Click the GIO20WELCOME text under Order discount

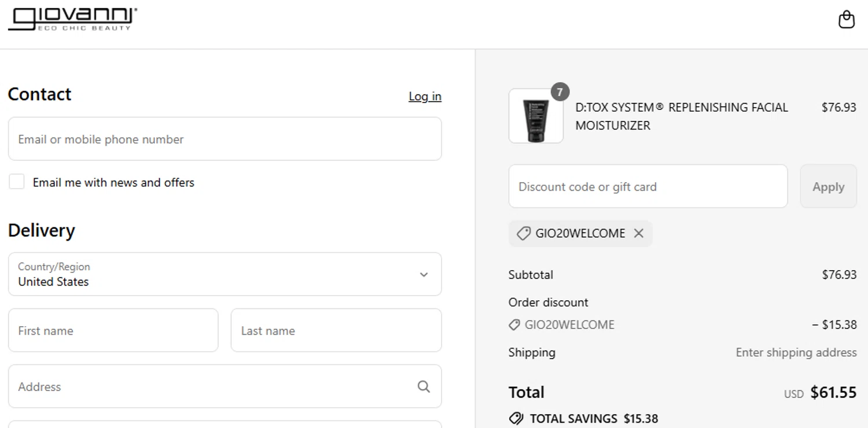pos(569,324)
